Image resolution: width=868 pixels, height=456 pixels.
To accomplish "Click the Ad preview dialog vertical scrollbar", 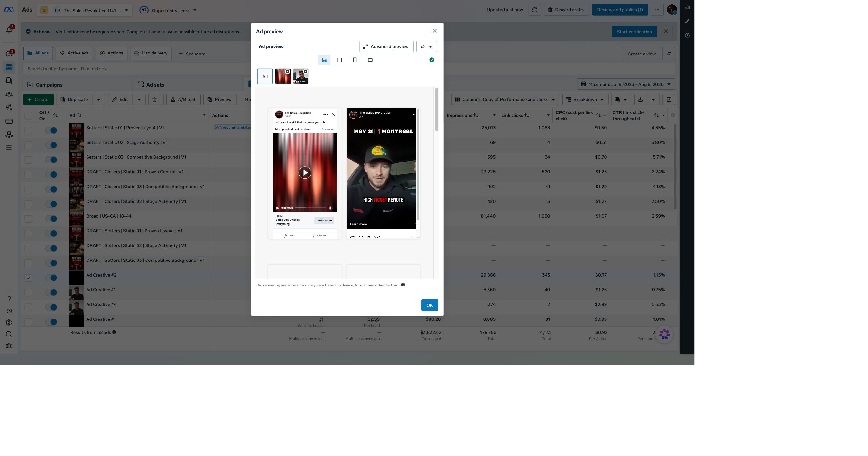I will [x=437, y=110].
